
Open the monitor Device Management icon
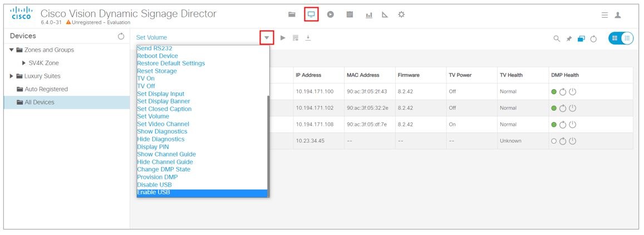pos(311,14)
